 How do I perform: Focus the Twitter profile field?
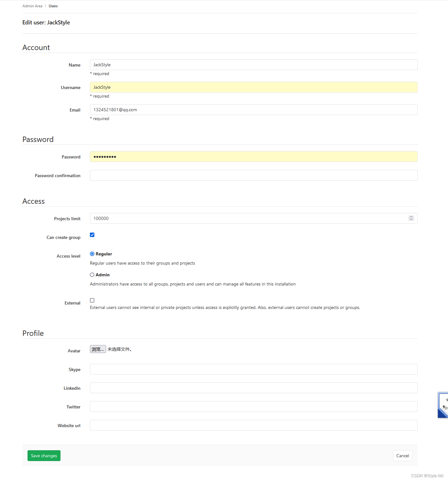(x=254, y=407)
